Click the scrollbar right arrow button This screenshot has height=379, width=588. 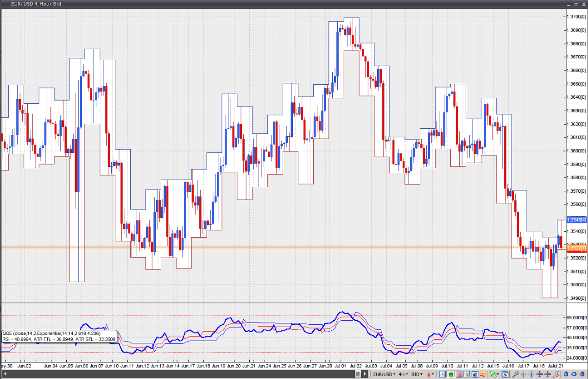[x=365, y=374]
